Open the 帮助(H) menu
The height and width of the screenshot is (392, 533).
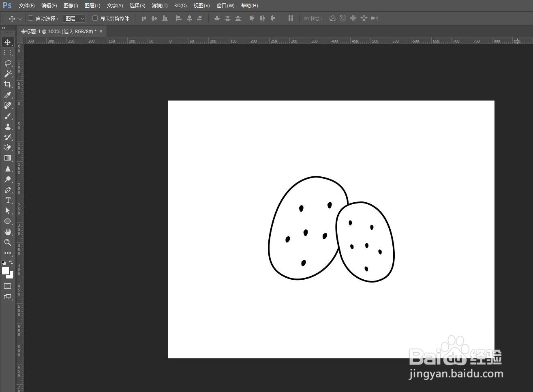(249, 6)
